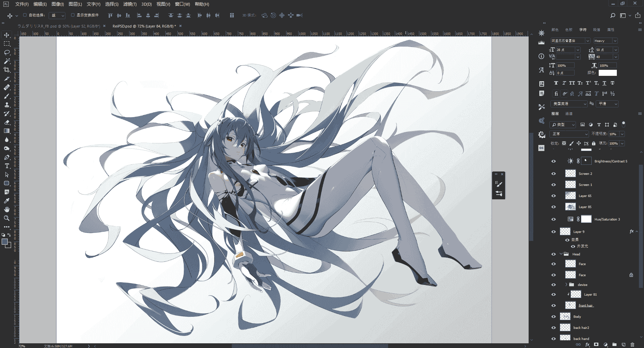Select the Pen tool

(7, 157)
